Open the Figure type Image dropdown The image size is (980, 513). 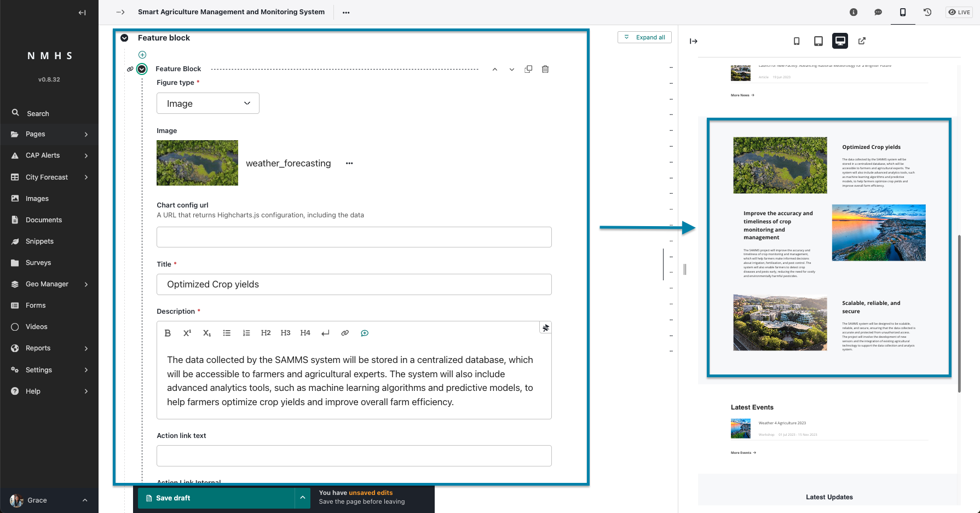pos(208,103)
